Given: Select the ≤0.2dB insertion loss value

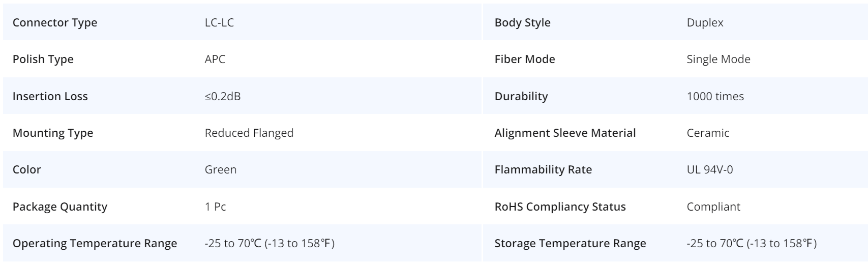Looking at the screenshot, I should [223, 96].
